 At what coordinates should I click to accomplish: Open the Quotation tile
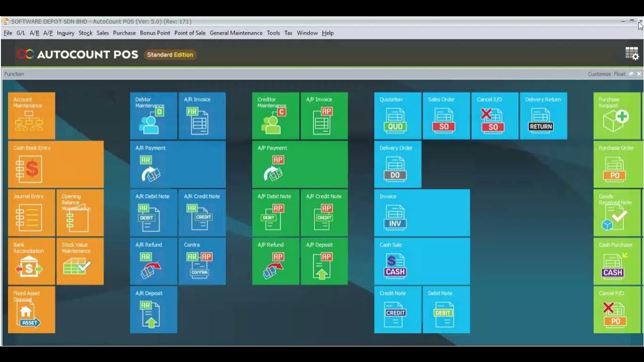click(398, 116)
